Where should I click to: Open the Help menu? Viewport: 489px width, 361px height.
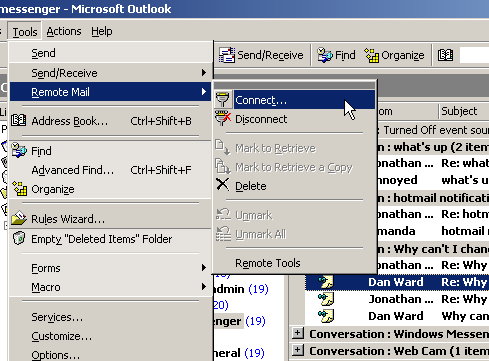pyautogui.click(x=102, y=31)
